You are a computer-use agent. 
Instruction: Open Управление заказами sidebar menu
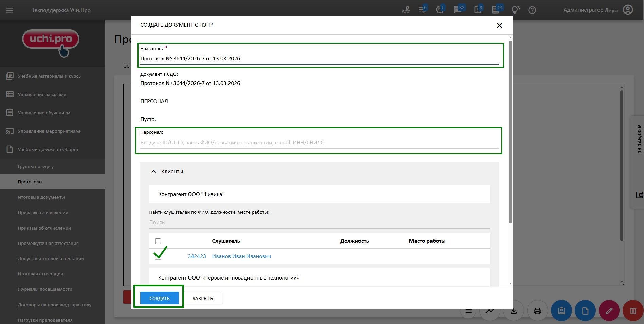pos(42,94)
